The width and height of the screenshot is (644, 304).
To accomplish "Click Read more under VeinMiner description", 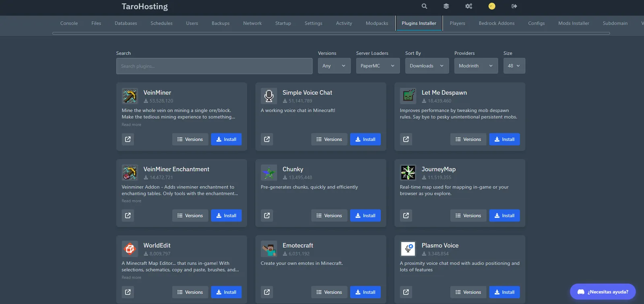I will (x=131, y=125).
